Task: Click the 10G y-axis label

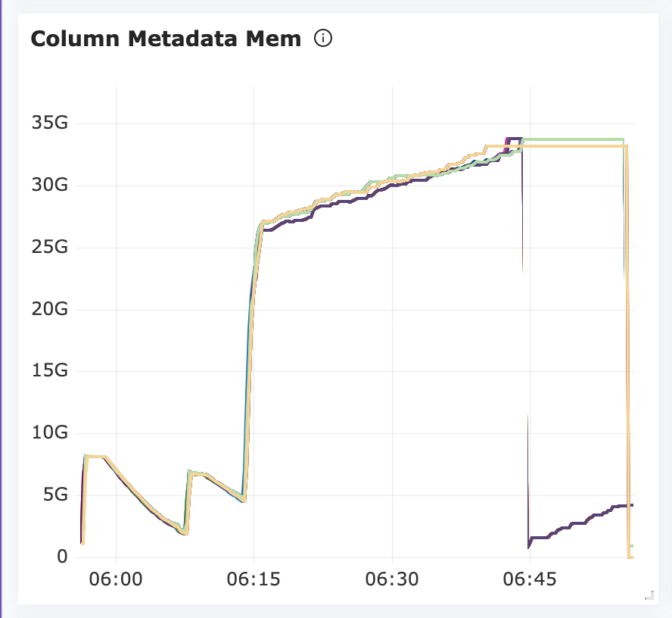Action: 49,433
